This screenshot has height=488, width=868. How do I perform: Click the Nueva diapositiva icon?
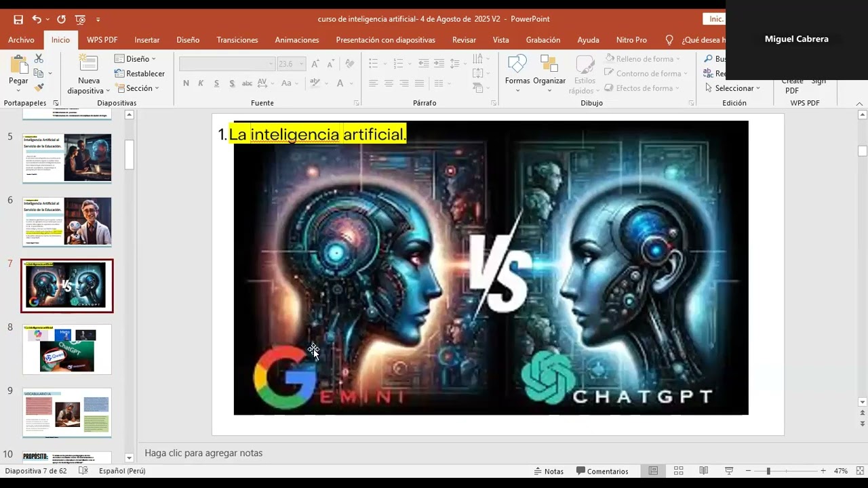89,64
